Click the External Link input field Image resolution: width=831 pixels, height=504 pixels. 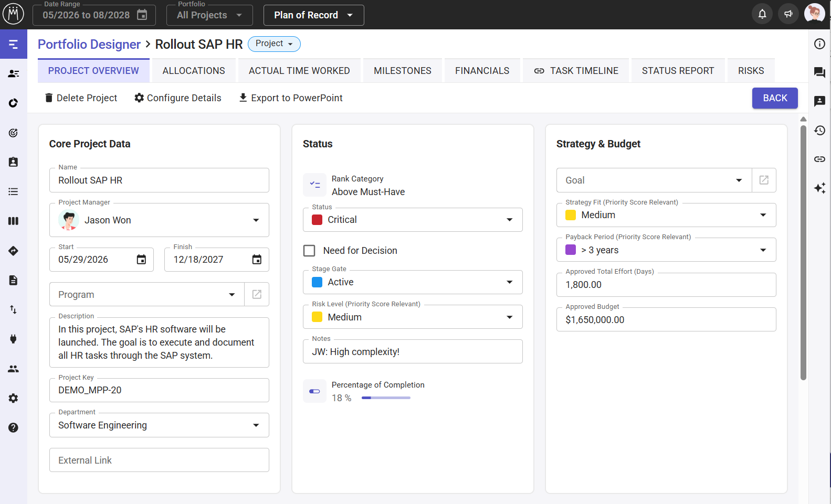159,460
